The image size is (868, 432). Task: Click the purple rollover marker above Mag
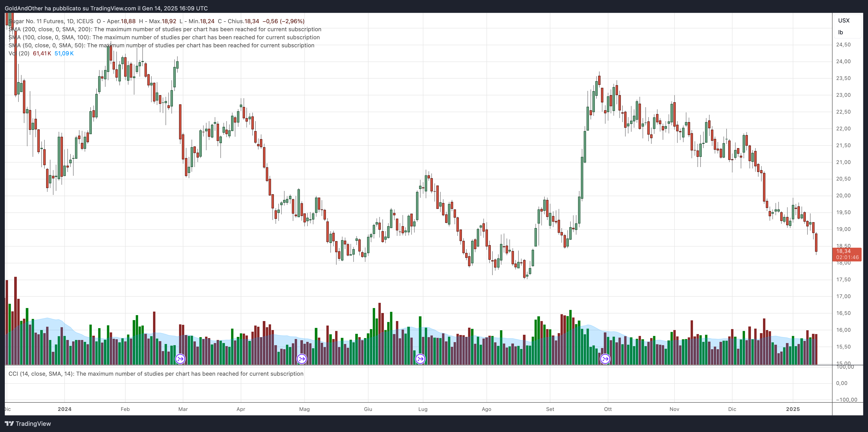(302, 359)
